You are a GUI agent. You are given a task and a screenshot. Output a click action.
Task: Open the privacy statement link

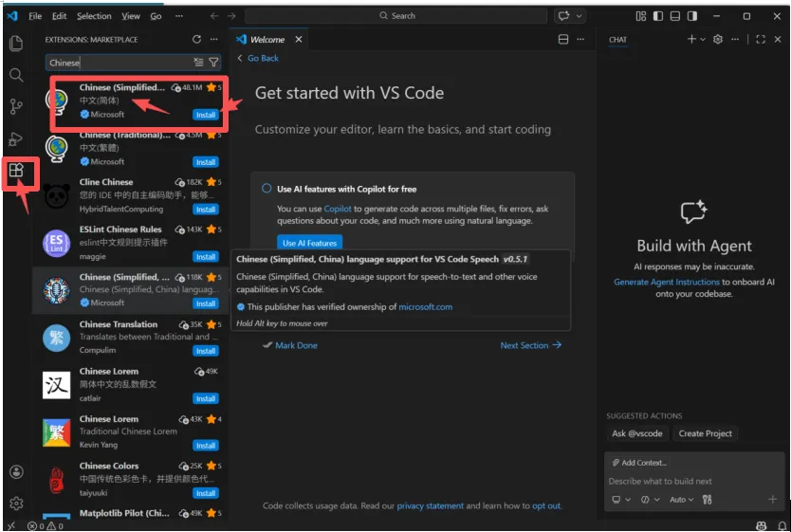(430, 505)
